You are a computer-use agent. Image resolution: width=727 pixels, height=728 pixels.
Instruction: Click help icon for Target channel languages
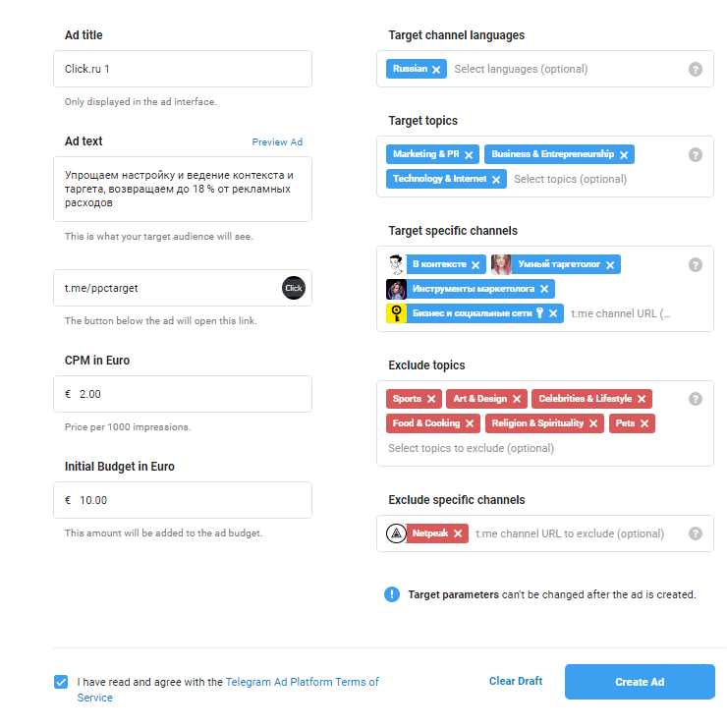tap(696, 70)
